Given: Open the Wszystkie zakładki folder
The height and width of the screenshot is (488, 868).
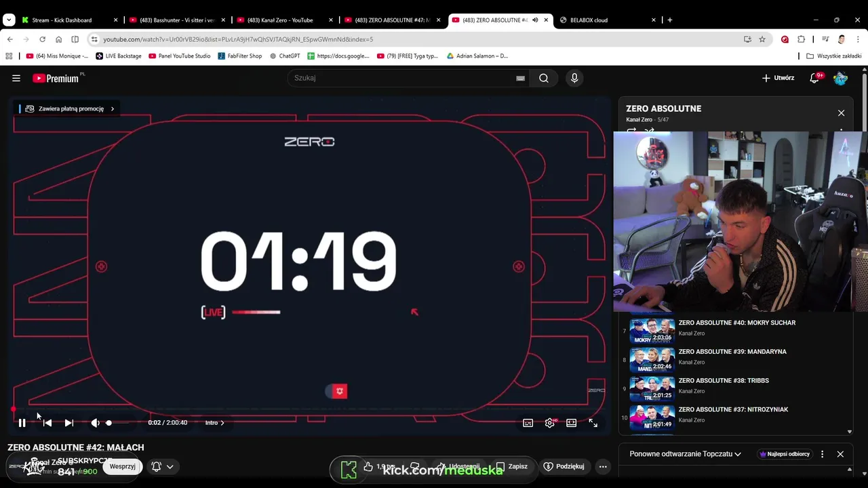Looking at the screenshot, I should (834, 56).
